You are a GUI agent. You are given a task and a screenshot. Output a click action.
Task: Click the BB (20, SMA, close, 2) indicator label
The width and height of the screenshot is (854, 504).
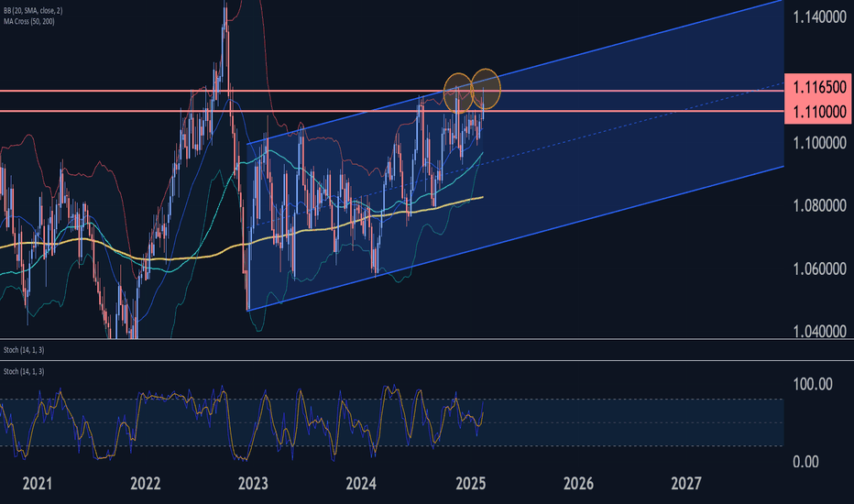pyautogui.click(x=33, y=11)
